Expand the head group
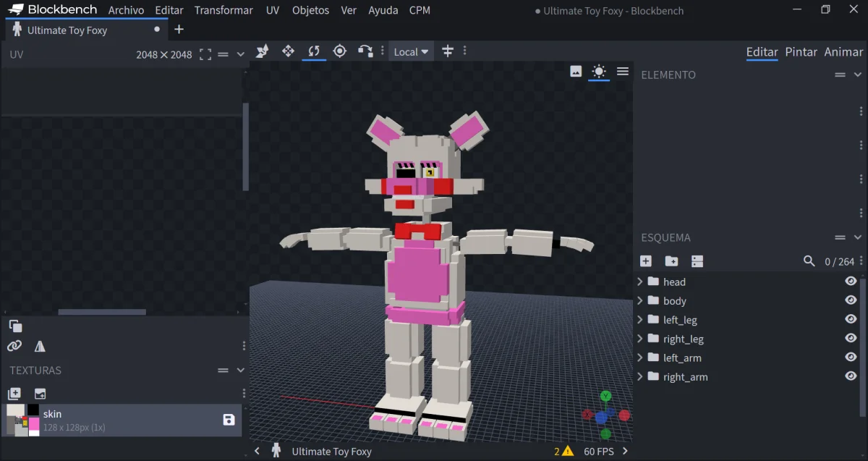The width and height of the screenshot is (868, 461). (x=639, y=282)
